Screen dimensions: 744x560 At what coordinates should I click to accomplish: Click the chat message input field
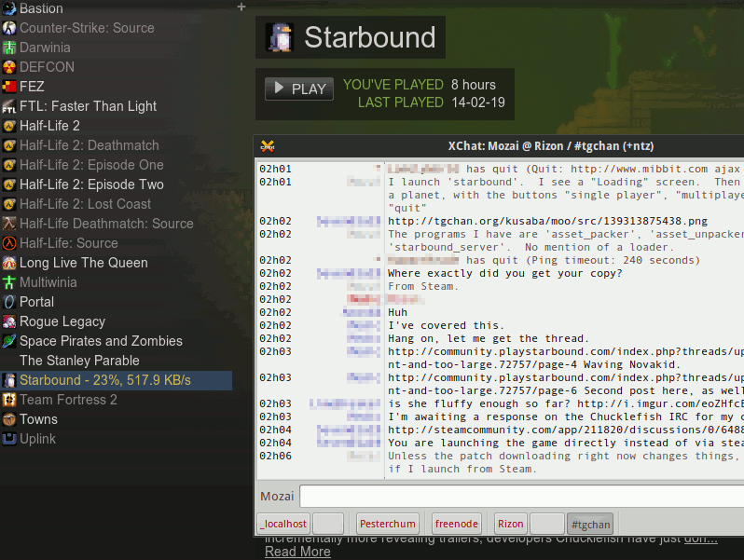[x=520, y=497]
